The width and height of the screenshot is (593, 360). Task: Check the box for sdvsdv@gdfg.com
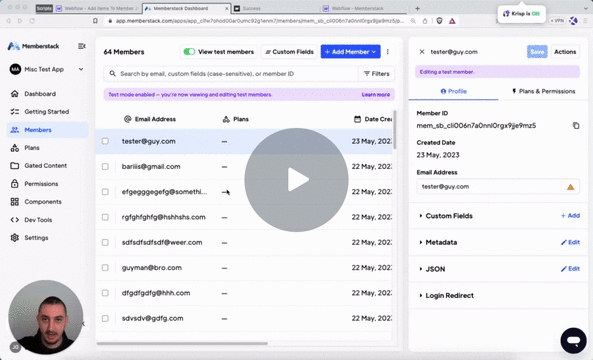point(105,318)
